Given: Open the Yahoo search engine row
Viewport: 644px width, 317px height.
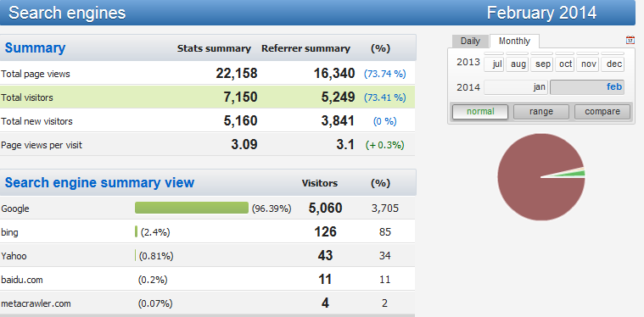Looking at the screenshot, I should click(x=207, y=256).
